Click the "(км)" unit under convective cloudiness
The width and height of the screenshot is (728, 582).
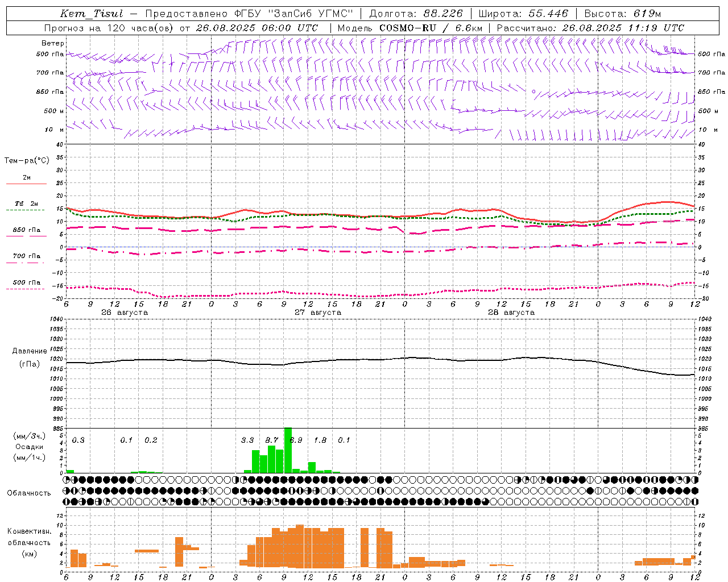[29, 554]
